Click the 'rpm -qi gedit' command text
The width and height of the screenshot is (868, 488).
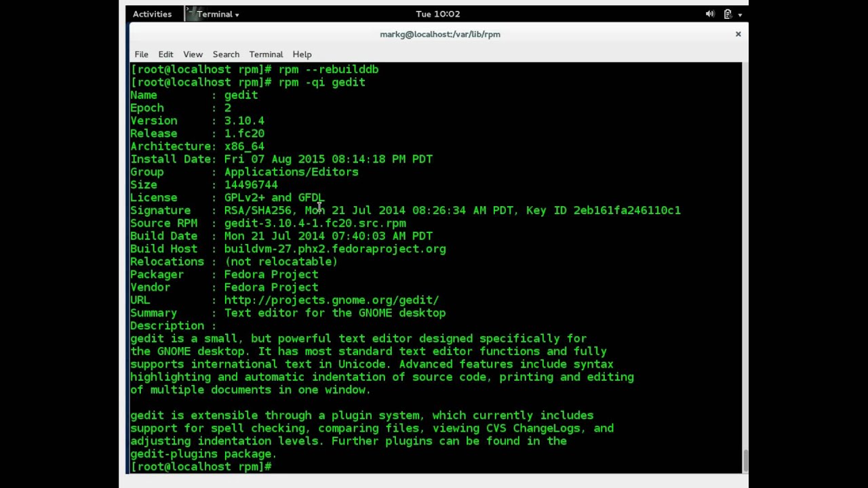coord(321,82)
